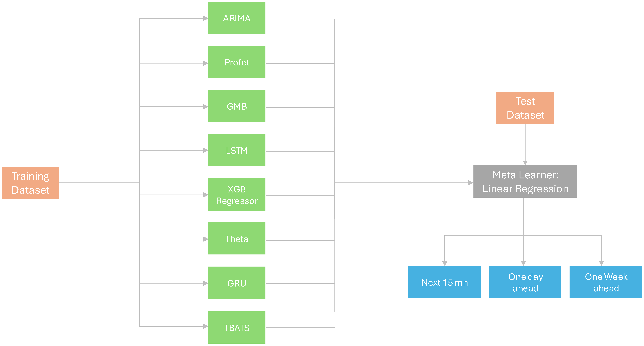Select the Next 15 mn output box
Viewport: 644px width, 346px height.
point(444,282)
